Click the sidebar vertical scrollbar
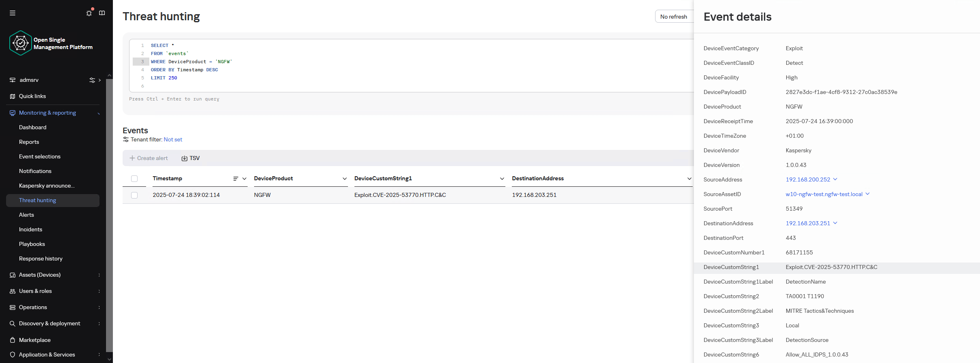Image resolution: width=980 pixels, height=363 pixels. coord(109,215)
